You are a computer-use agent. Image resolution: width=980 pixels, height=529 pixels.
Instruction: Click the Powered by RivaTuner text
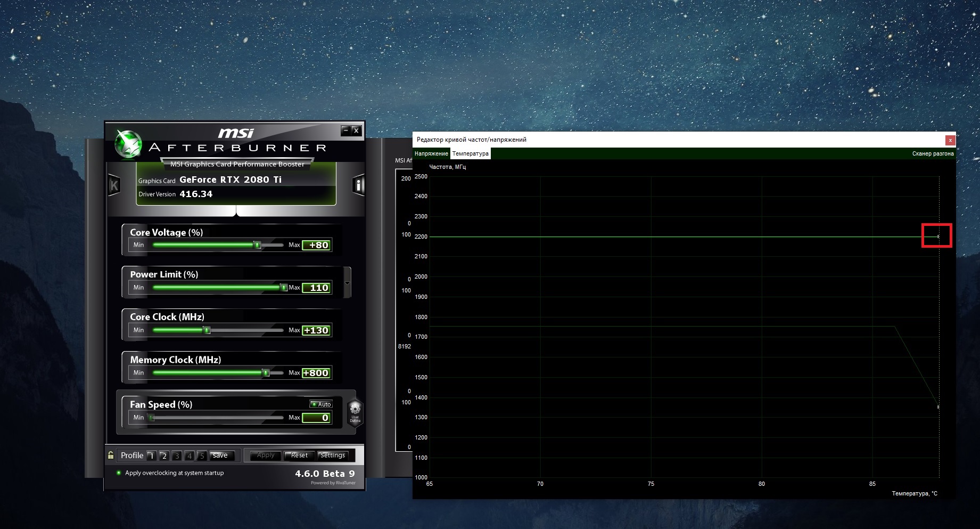click(x=333, y=483)
